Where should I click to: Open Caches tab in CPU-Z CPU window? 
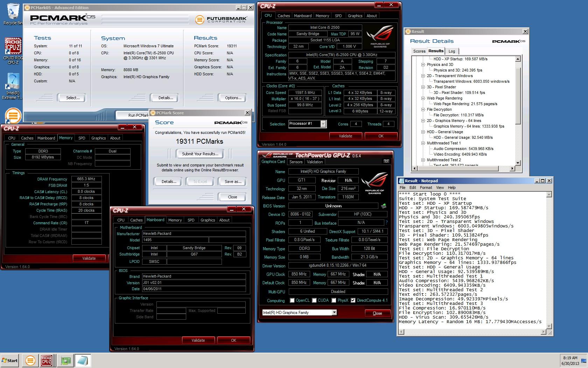point(283,16)
